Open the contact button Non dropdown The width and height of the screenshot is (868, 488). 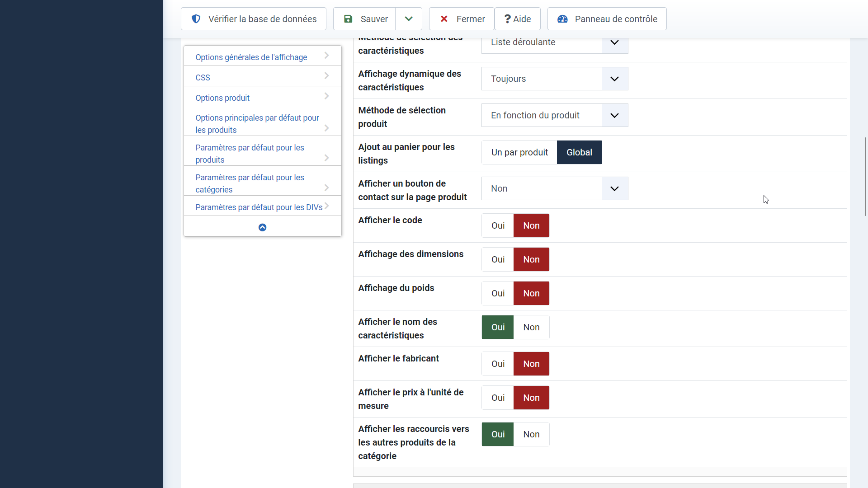pos(554,188)
